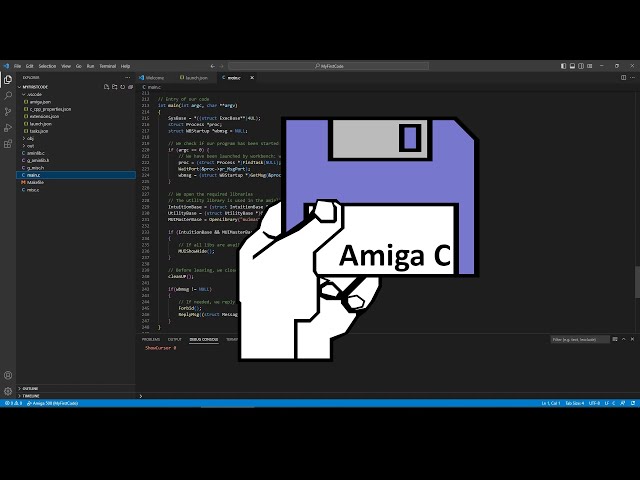Click notifications bell in status bar
The width and height of the screenshot is (640, 480).
633,403
